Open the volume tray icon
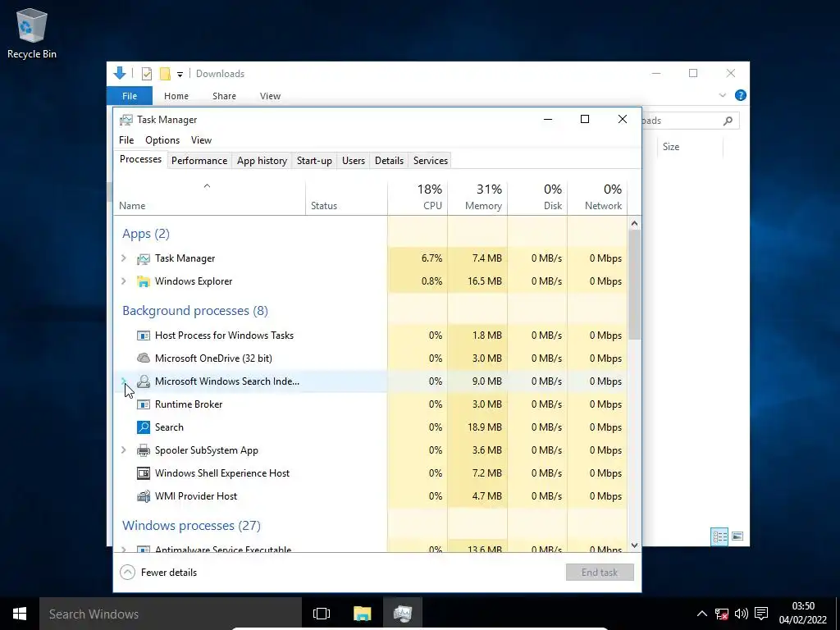This screenshot has width=840, height=630. [742, 614]
